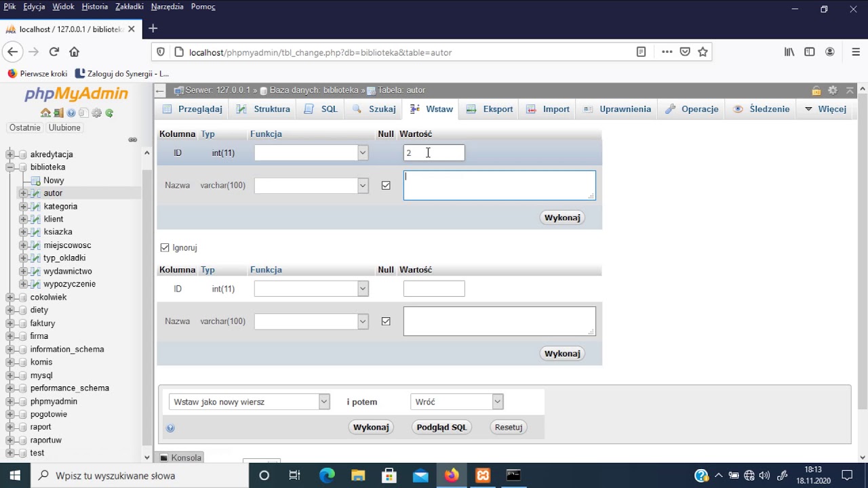Click the Resetuj button
Viewport: 868px width, 488px height.
click(509, 427)
